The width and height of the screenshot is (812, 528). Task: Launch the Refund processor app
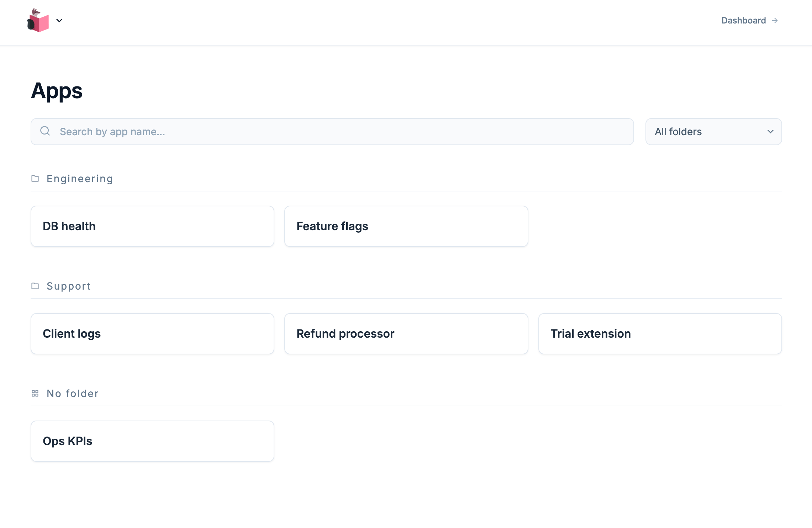coord(406,334)
